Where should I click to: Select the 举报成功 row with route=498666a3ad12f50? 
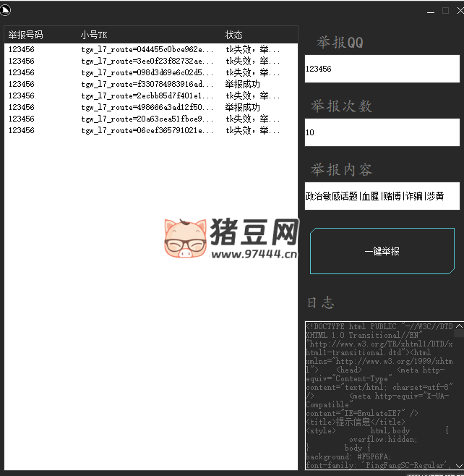pos(147,108)
